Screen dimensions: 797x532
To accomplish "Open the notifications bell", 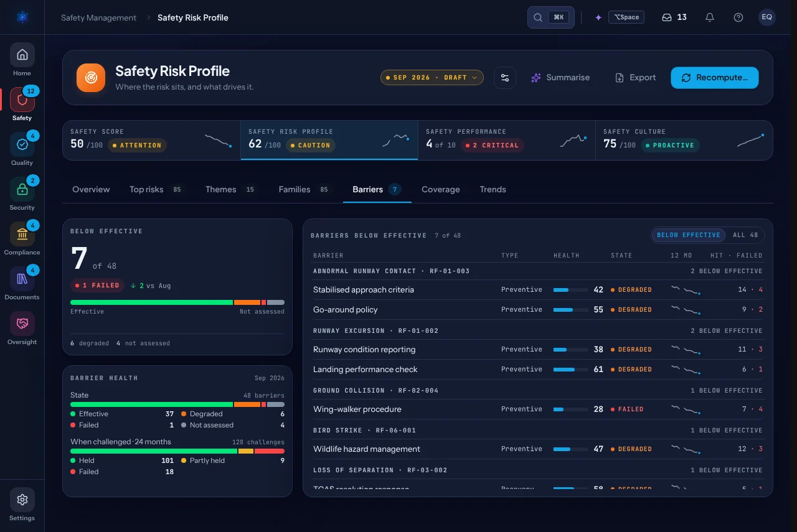I will (710, 17).
